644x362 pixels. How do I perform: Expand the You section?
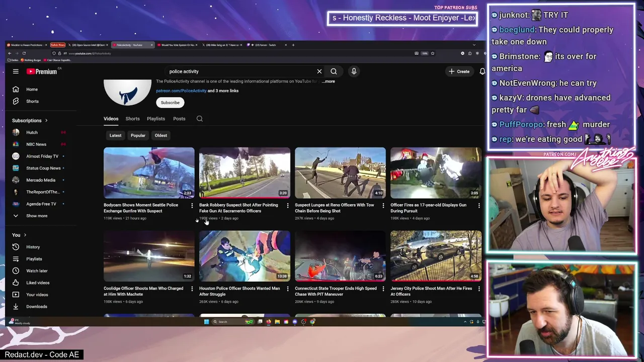19,235
